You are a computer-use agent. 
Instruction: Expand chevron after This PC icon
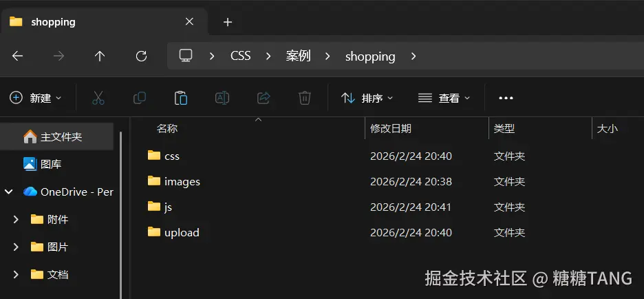(212, 56)
